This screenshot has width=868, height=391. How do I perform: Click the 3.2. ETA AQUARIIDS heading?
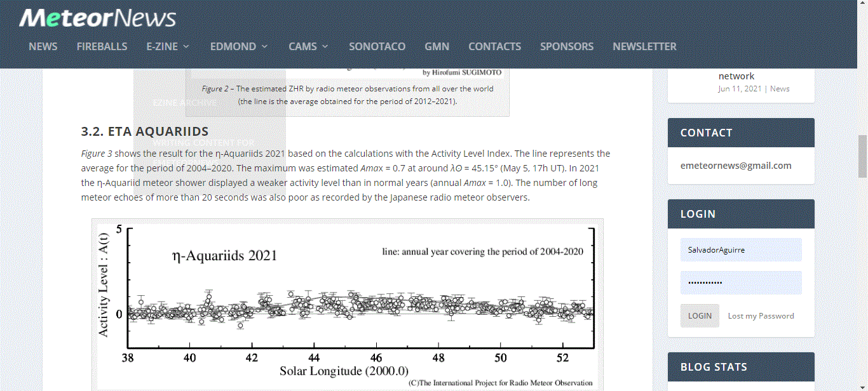pos(145,131)
